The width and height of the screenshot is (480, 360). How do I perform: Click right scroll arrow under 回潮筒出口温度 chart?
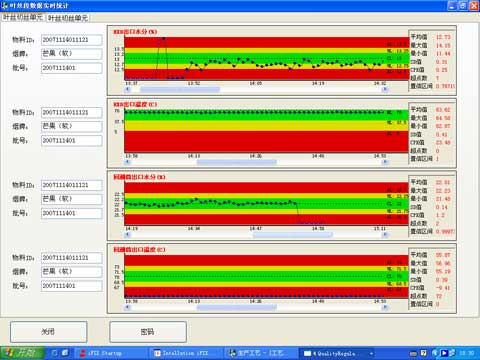tap(385, 307)
